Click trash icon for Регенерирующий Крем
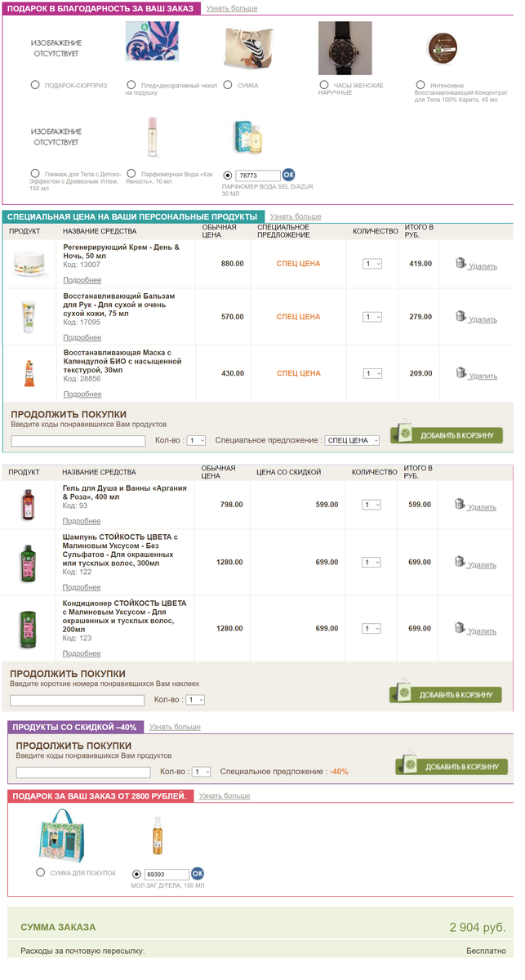This screenshot has width=525, height=980. [x=461, y=264]
